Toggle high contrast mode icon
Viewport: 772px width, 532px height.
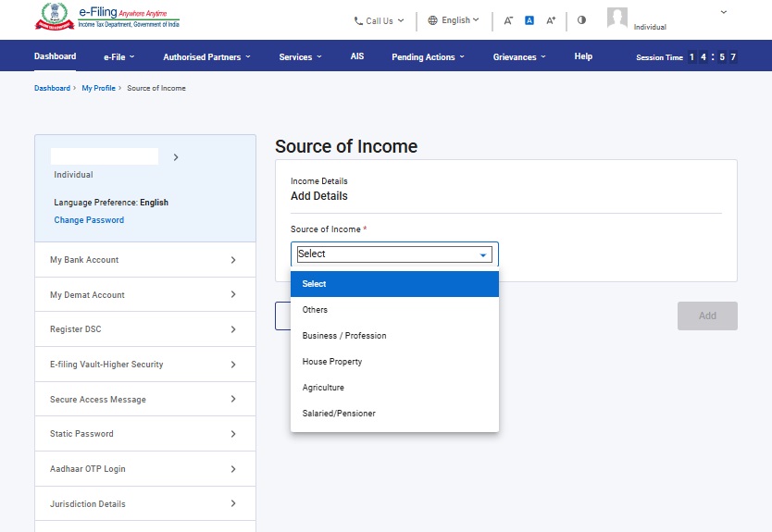pyautogui.click(x=581, y=20)
